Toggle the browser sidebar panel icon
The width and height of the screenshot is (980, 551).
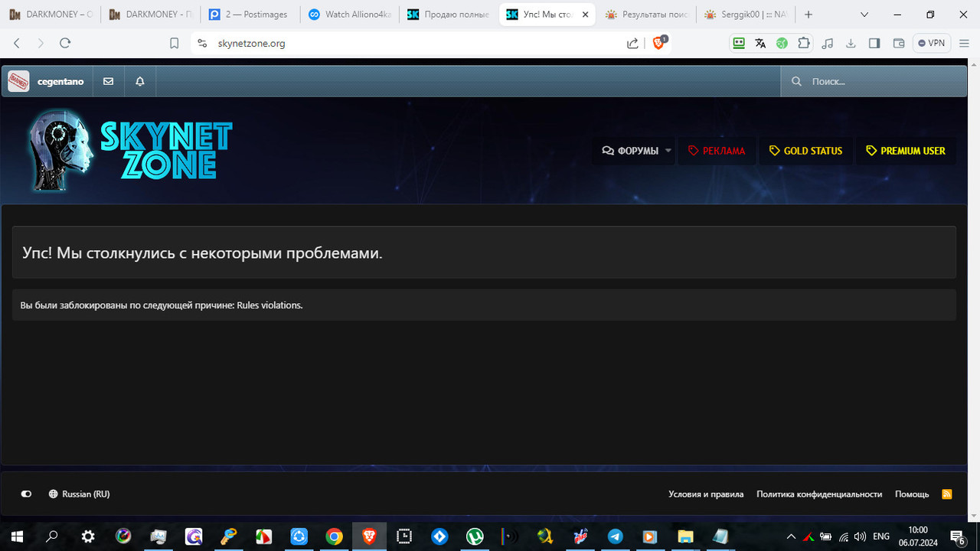874,44
